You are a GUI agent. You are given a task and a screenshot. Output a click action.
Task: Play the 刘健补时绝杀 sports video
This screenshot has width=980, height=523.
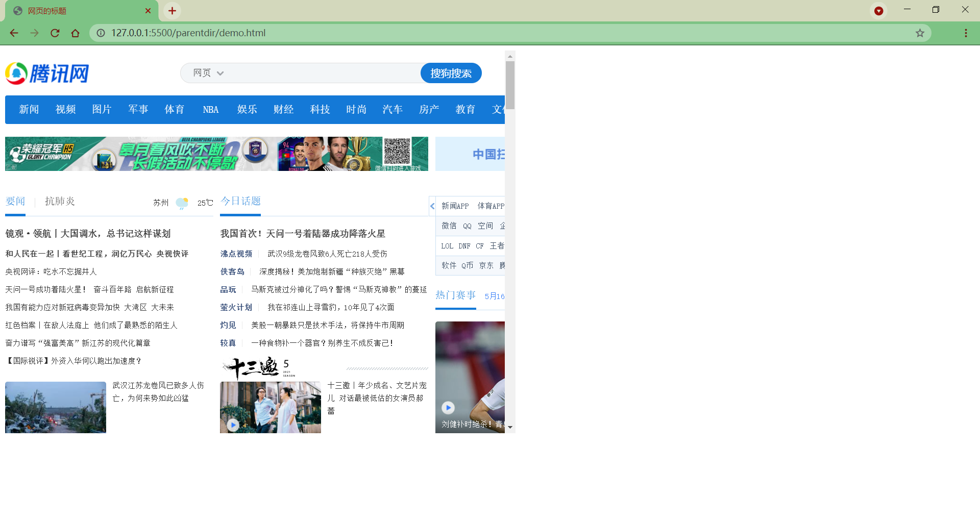448,408
